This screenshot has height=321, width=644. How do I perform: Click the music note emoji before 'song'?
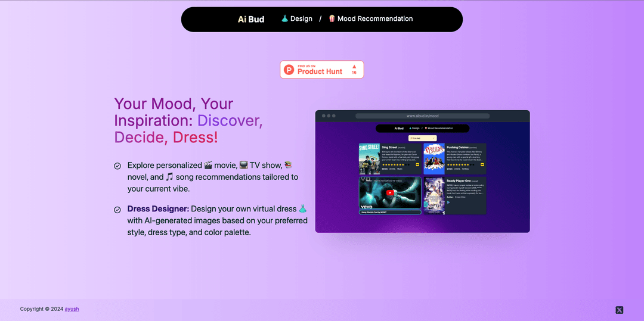(169, 177)
